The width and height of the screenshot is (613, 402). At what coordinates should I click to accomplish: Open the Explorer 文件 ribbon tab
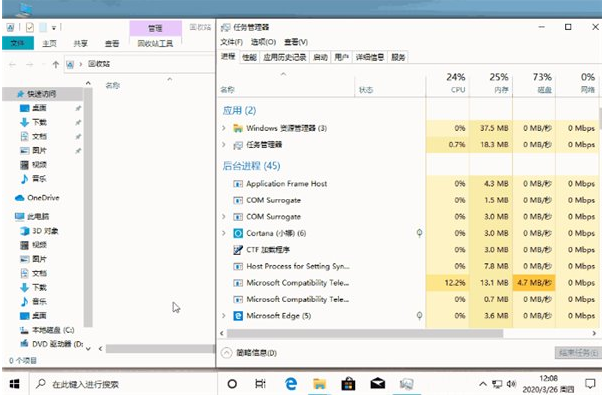[x=18, y=43]
